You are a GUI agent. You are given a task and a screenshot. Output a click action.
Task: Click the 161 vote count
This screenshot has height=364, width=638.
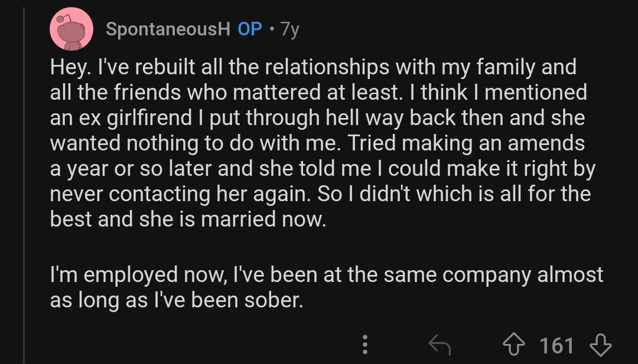tap(557, 345)
